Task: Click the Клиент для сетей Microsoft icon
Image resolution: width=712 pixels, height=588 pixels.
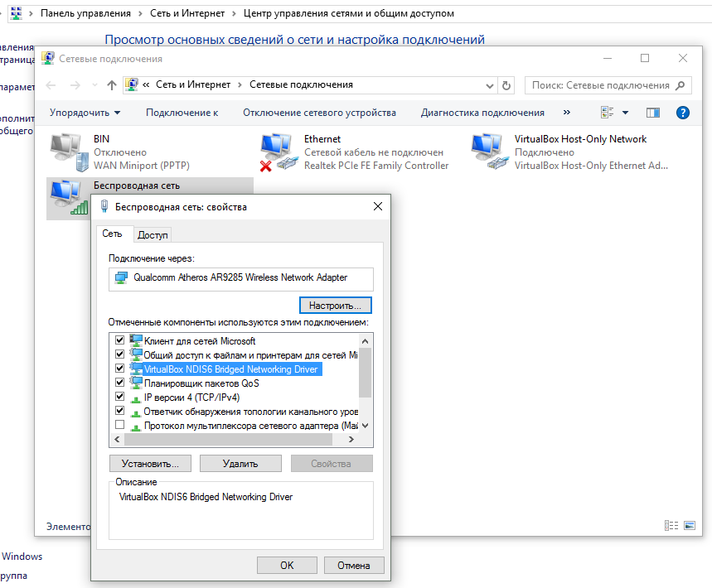Action: tap(136, 340)
